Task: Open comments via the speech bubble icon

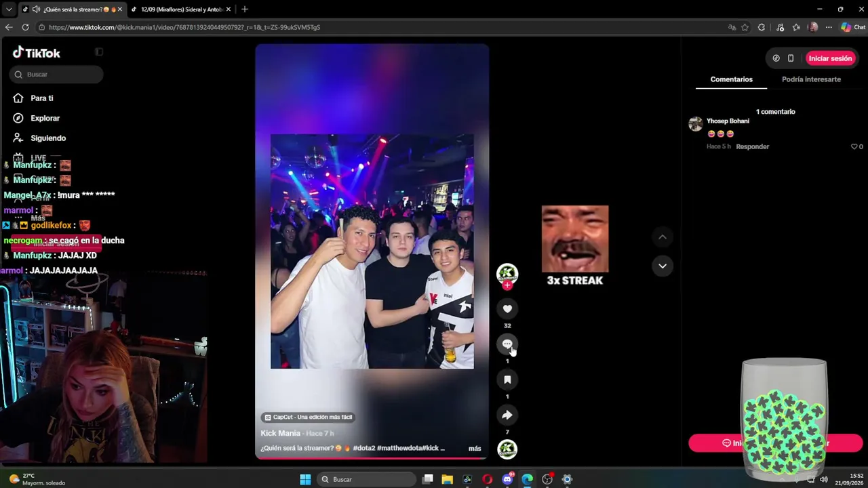Action: click(507, 344)
